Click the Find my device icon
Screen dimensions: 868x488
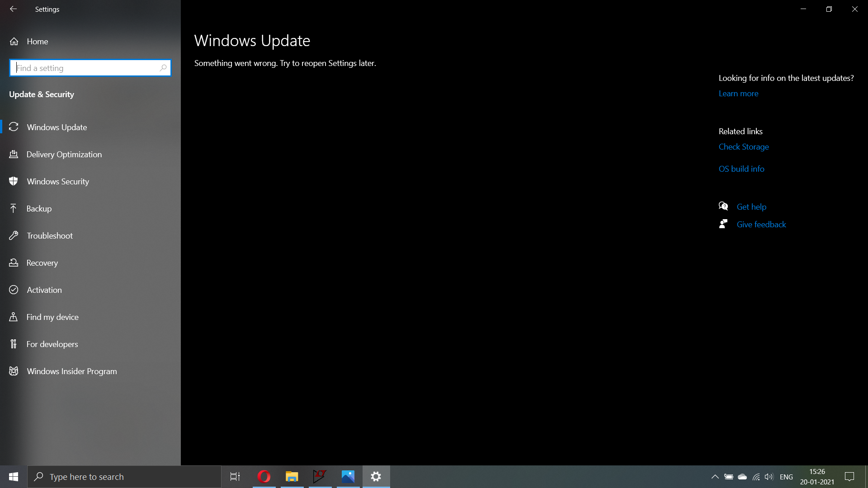click(14, 317)
